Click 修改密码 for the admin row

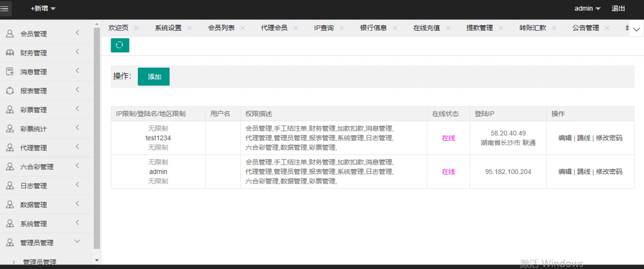click(609, 171)
